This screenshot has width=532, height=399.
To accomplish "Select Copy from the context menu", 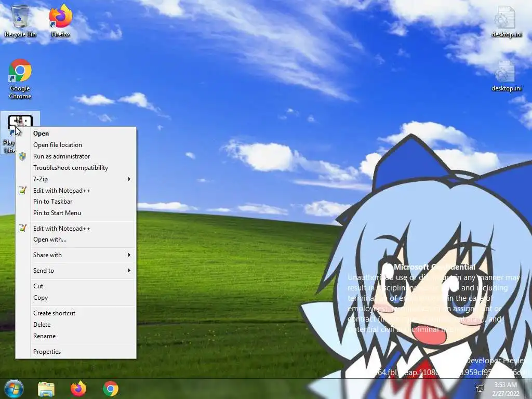I will click(x=76, y=298).
